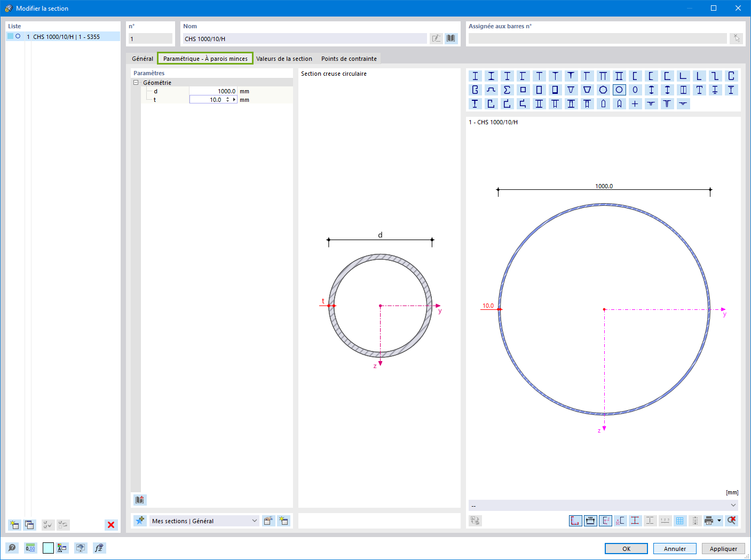Screen dimensions: 751x560
Task: Pick the inverted triangle section shape icon
Action: point(571,90)
